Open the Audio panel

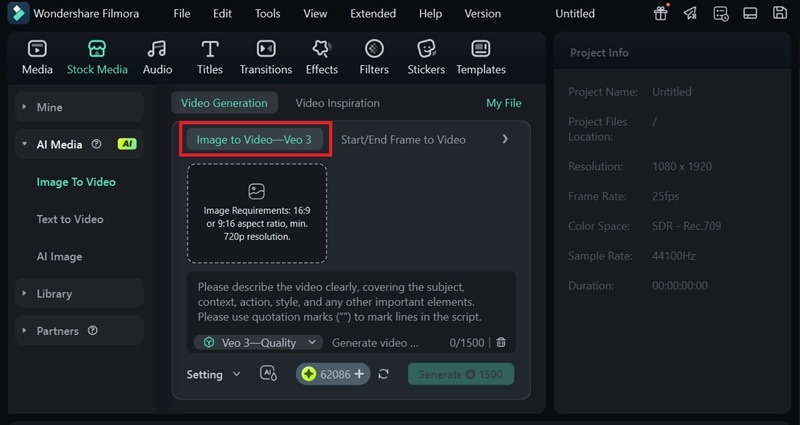[x=157, y=57]
